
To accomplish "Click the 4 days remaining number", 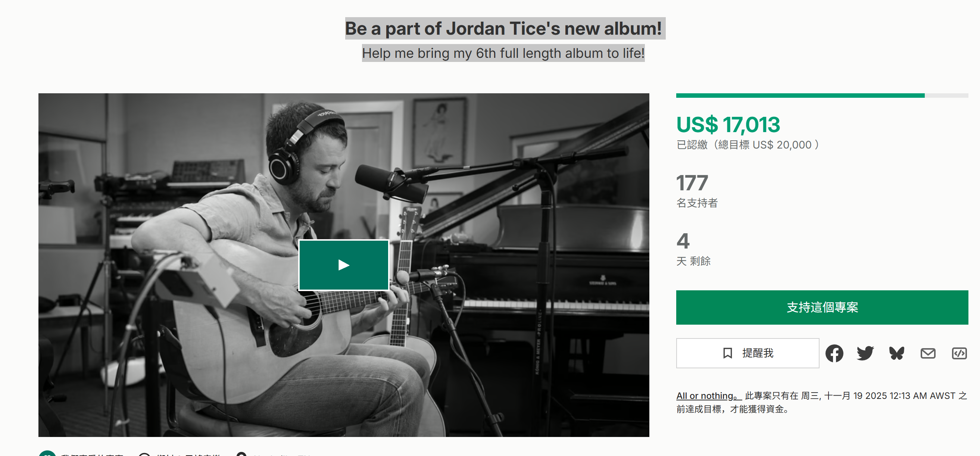I will 683,241.
